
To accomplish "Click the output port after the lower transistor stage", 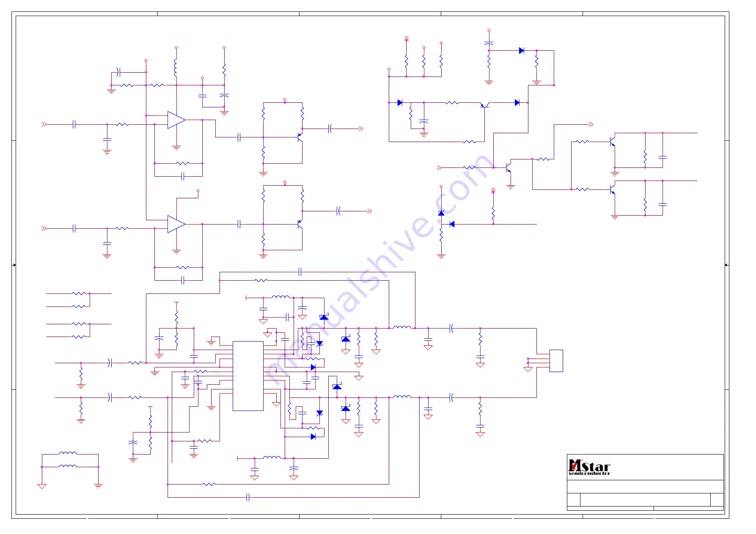I will (x=369, y=211).
